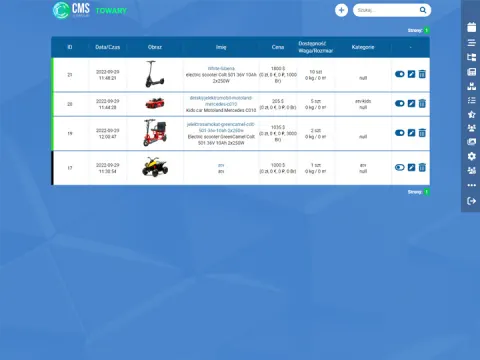Delete the Kids car Motoland product

coord(422,103)
